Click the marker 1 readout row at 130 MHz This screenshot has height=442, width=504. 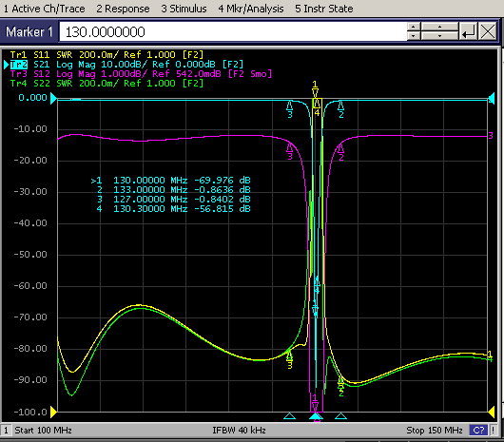tap(170, 181)
